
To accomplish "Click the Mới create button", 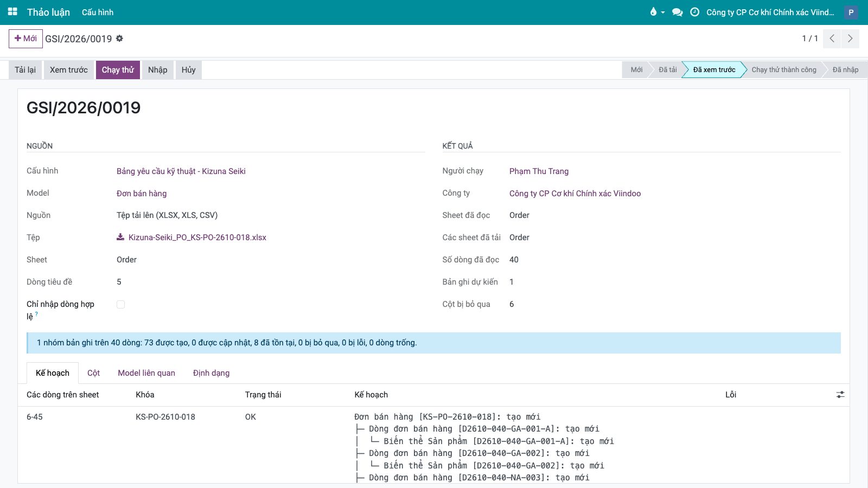I will click(25, 38).
